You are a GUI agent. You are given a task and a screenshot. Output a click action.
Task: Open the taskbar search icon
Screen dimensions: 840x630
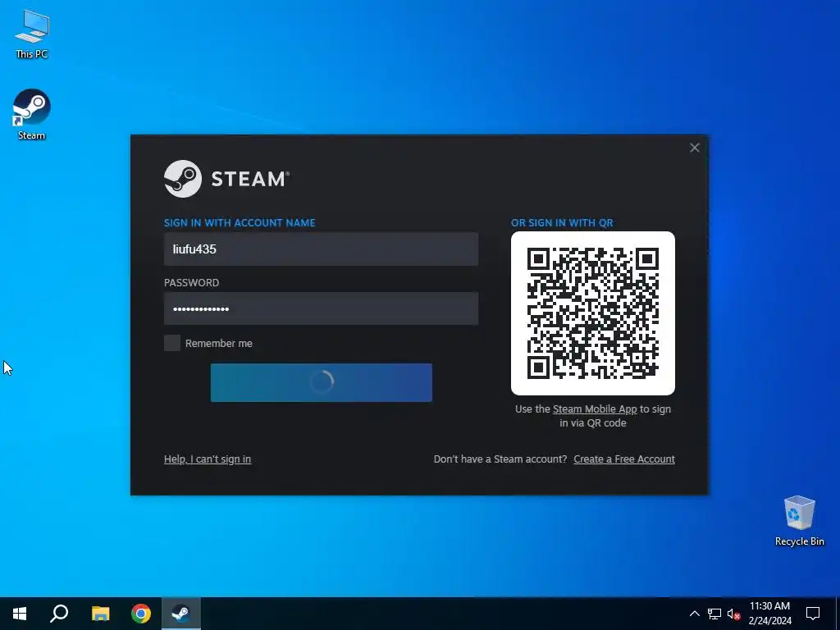(x=59, y=614)
